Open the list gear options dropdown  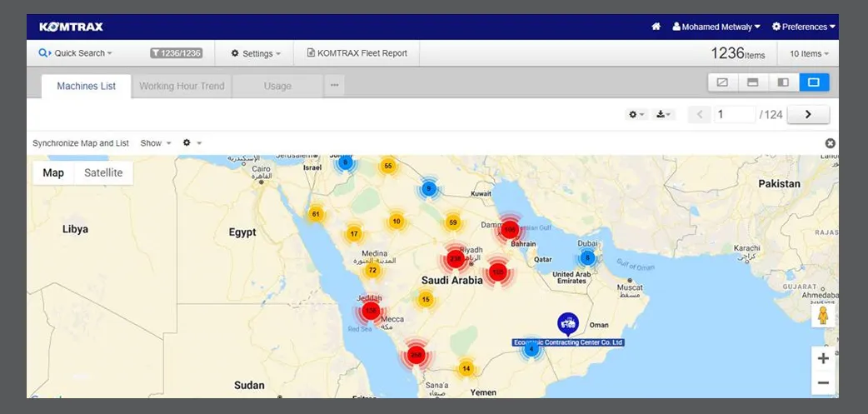(636, 115)
